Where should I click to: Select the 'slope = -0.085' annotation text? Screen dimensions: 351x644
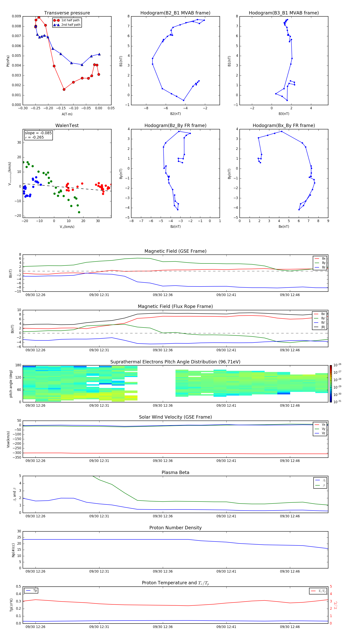tap(38, 133)
